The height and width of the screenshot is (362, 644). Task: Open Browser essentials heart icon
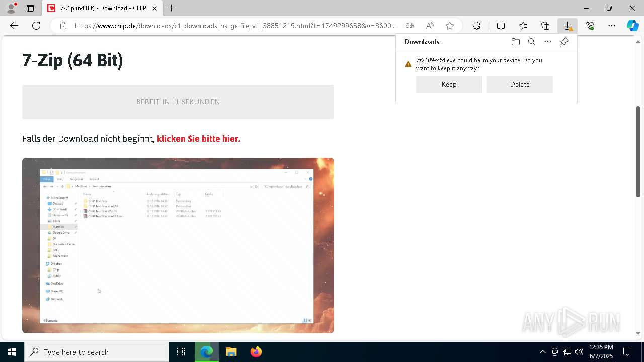point(590,26)
